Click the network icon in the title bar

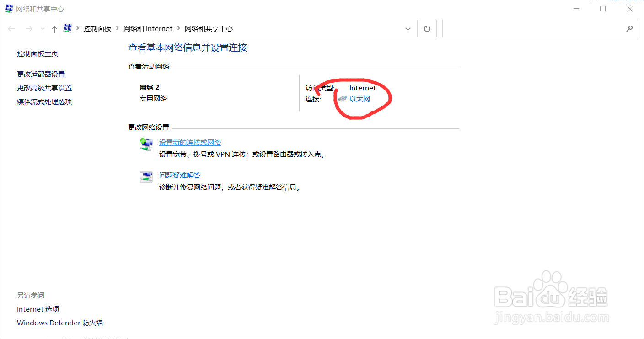tap(8, 8)
